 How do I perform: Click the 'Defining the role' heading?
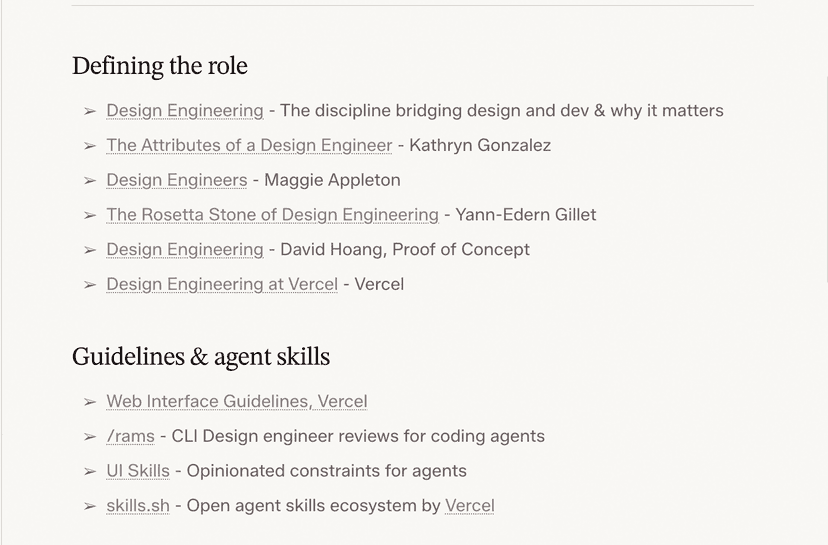pyautogui.click(x=160, y=67)
